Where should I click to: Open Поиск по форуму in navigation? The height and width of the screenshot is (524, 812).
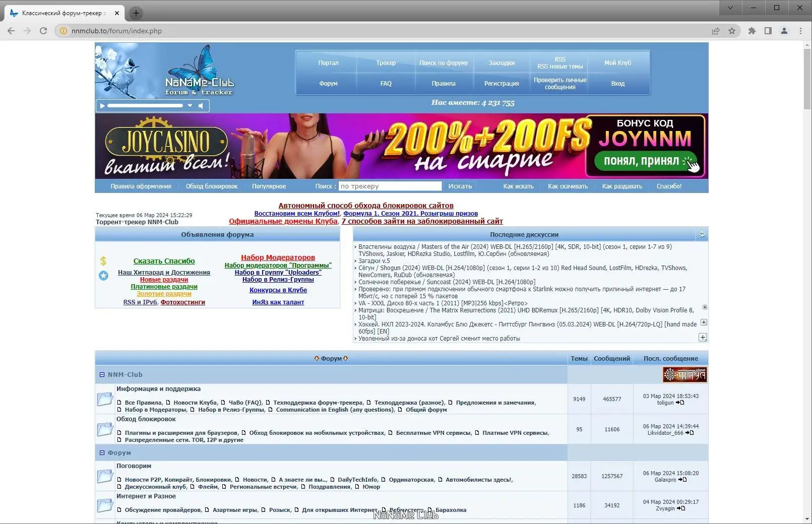tap(444, 63)
